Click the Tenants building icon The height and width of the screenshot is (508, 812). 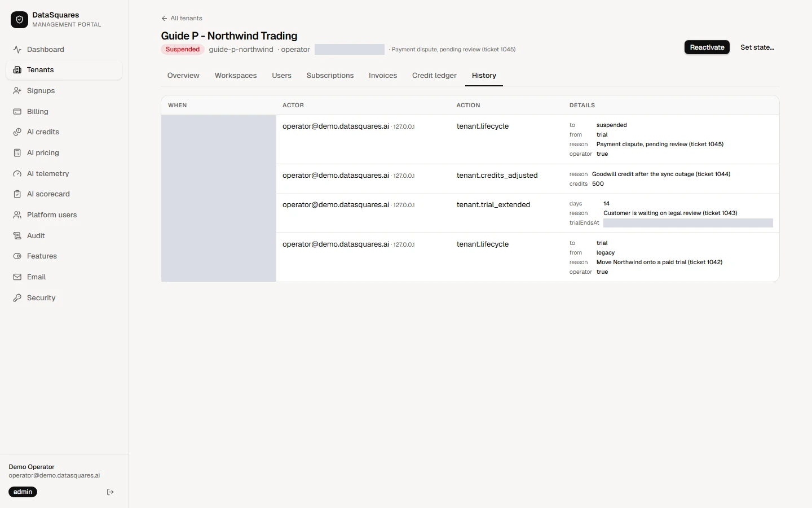point(17,70)
